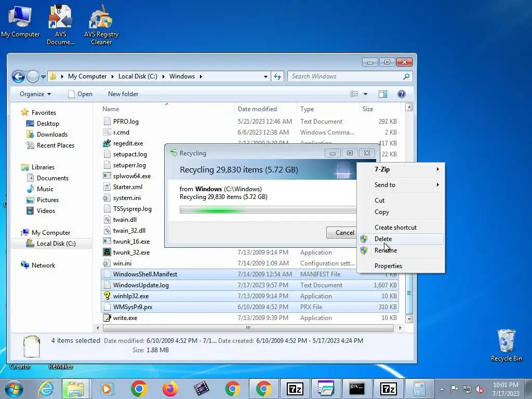
Task: Click Open in Explorer toolbar
Action: point(80,94)
